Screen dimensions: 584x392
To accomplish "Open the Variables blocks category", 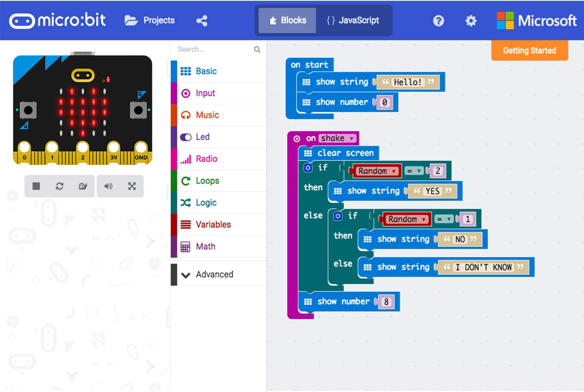I will 219,224.
